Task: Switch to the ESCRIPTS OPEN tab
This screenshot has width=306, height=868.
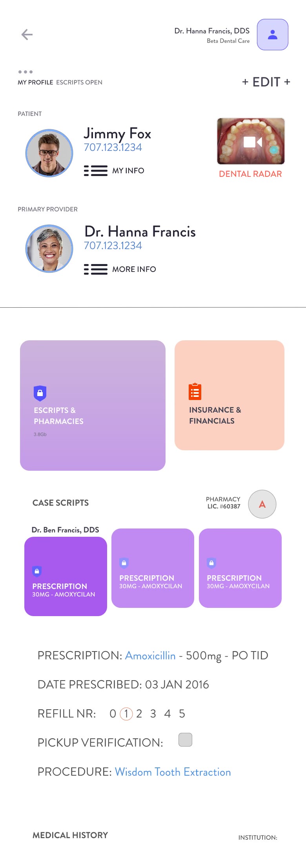Action: (x=79, y=83)
